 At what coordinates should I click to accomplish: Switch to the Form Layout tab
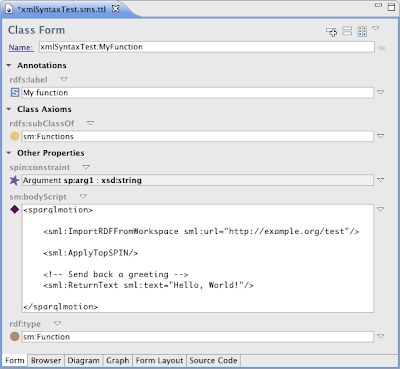[x=159, y=361]
